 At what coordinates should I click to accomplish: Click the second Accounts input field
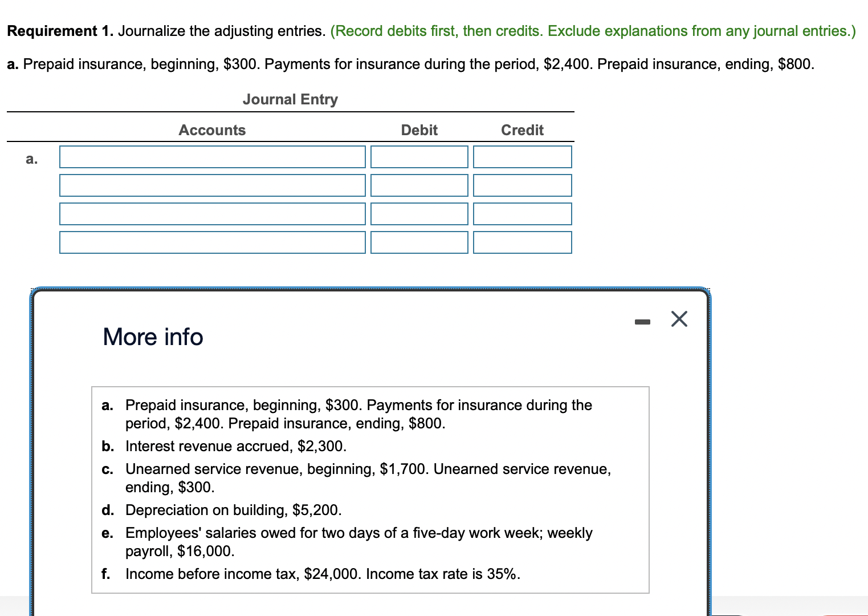(x=212, y=185)
